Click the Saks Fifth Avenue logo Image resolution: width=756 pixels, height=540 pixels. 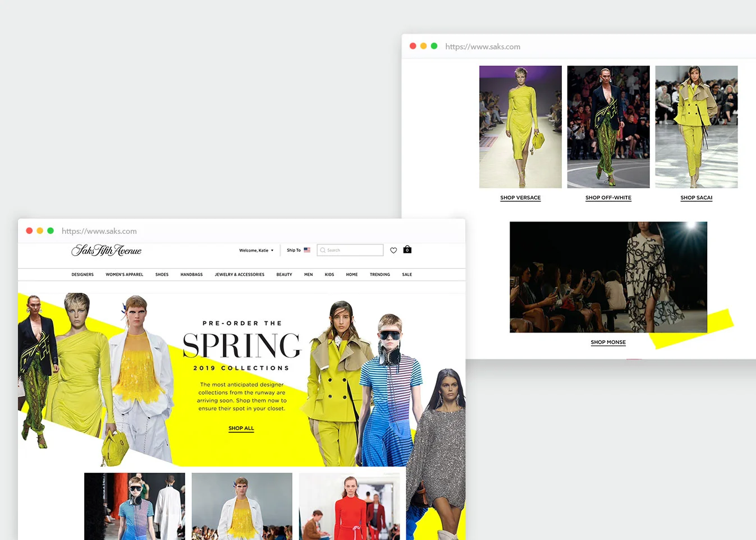click(107, 250)
